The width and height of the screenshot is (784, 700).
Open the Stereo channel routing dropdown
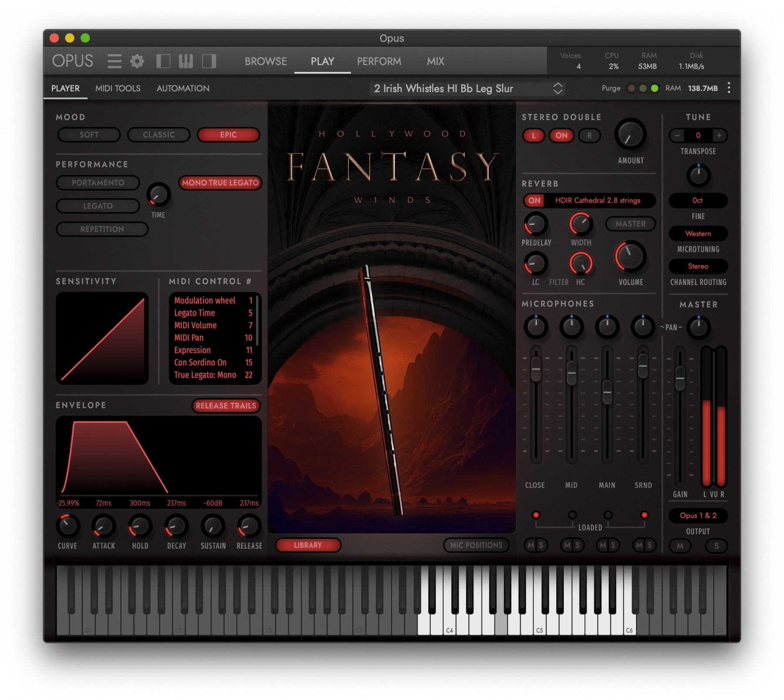pos(698,266)
